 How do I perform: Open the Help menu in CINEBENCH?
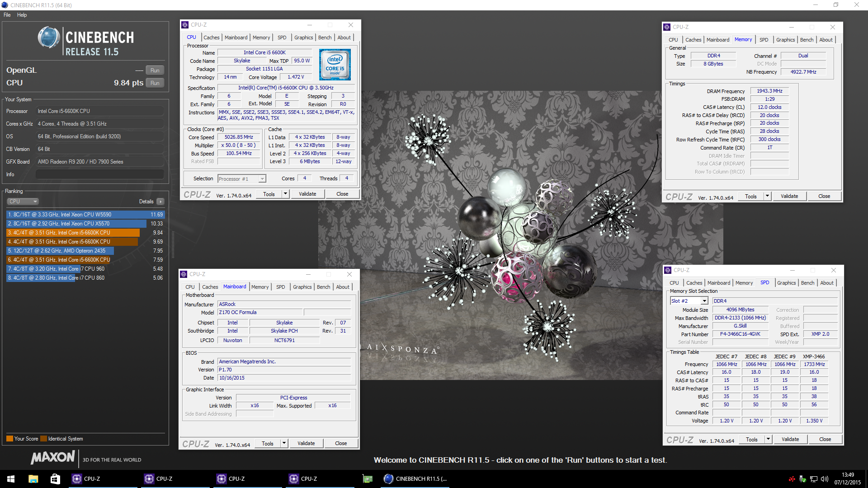tap(22, 15)
